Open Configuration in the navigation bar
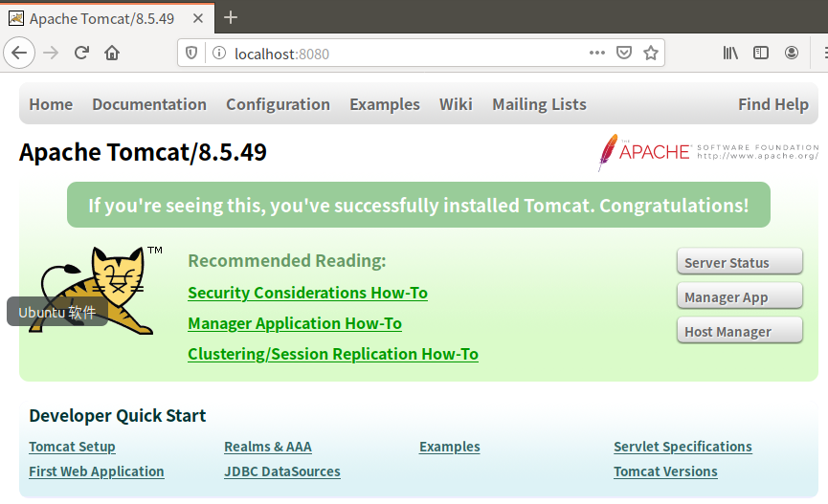The width and height of the screenshot is (828, 504). coord(279,104)
